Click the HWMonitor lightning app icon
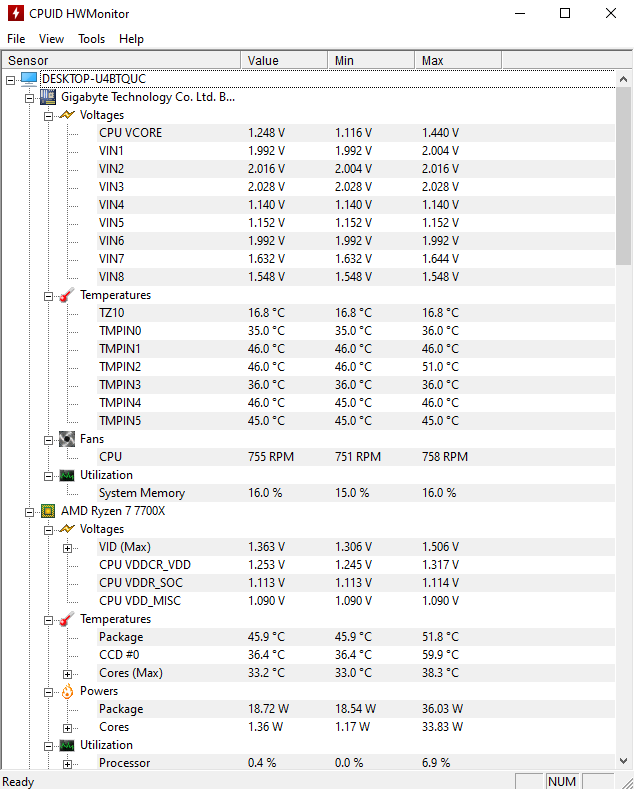The height and width of the screenshot is (789, 634). pos(15,13)
